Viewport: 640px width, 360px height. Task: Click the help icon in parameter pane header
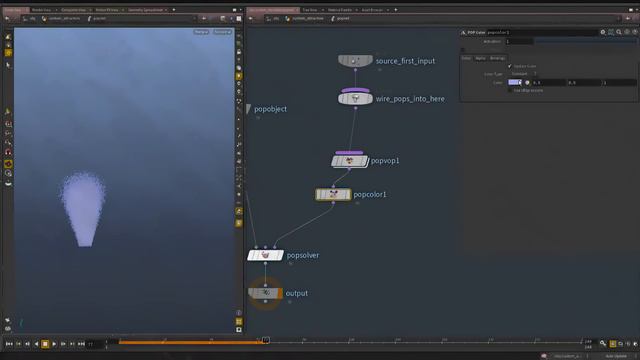[x=635, y=32]
